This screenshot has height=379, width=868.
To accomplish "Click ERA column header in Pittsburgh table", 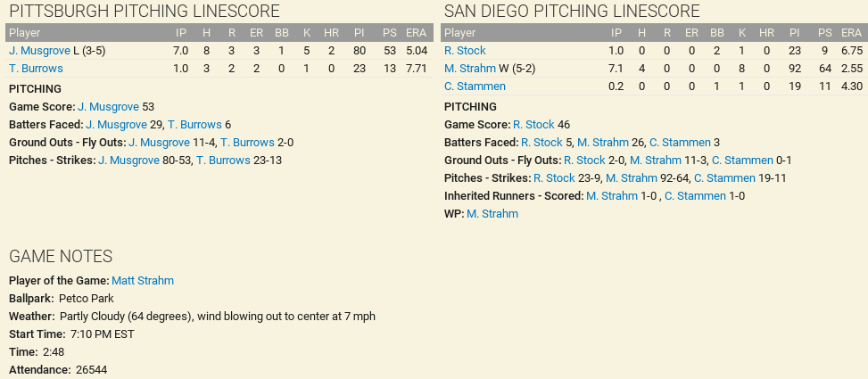I will [x=416, y=33].
